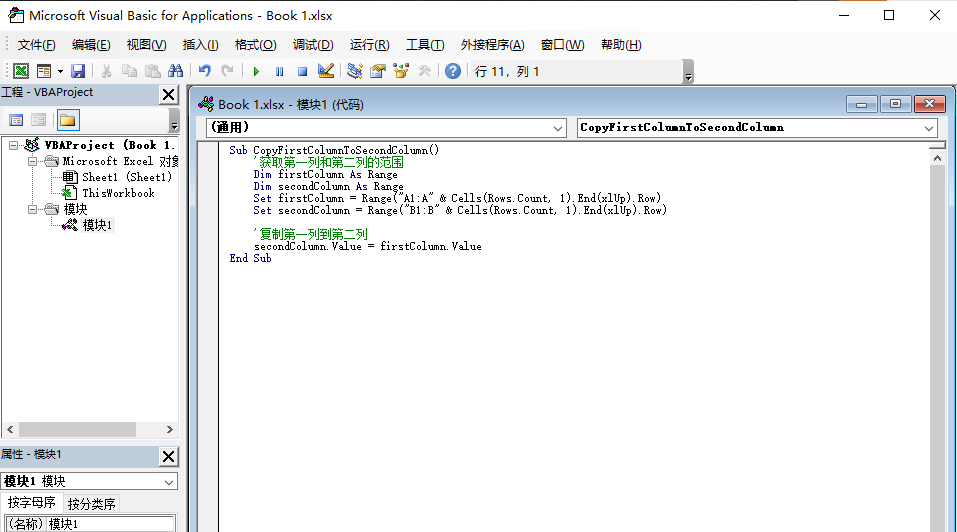This screenshot has width=957, height=532.
Task: Open 格式(O) menu
Action: tap(256, 45)
